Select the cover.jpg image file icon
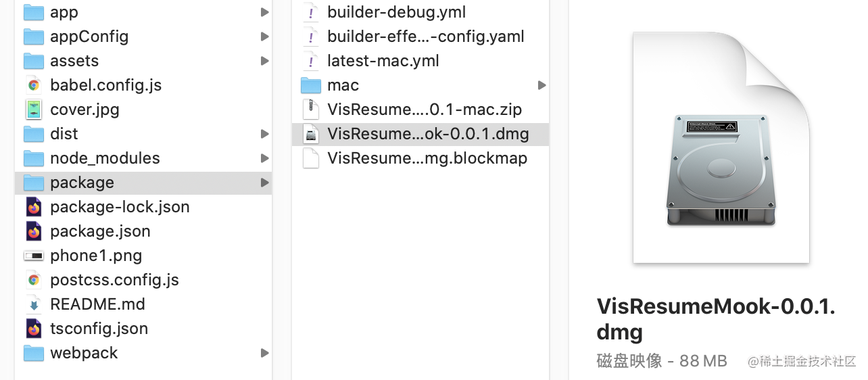The height and width of the screenshot is (380, 868). (34, 110)
